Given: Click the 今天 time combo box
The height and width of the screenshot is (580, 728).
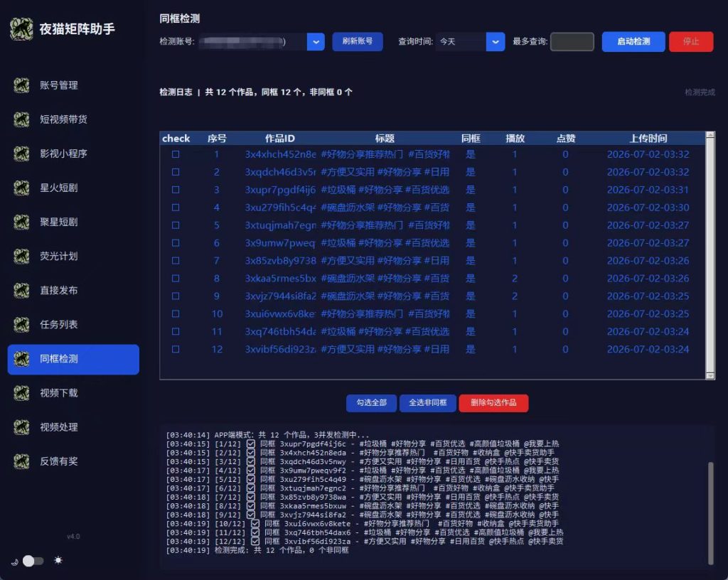Looking at the screenshot, I should point(470,42).
